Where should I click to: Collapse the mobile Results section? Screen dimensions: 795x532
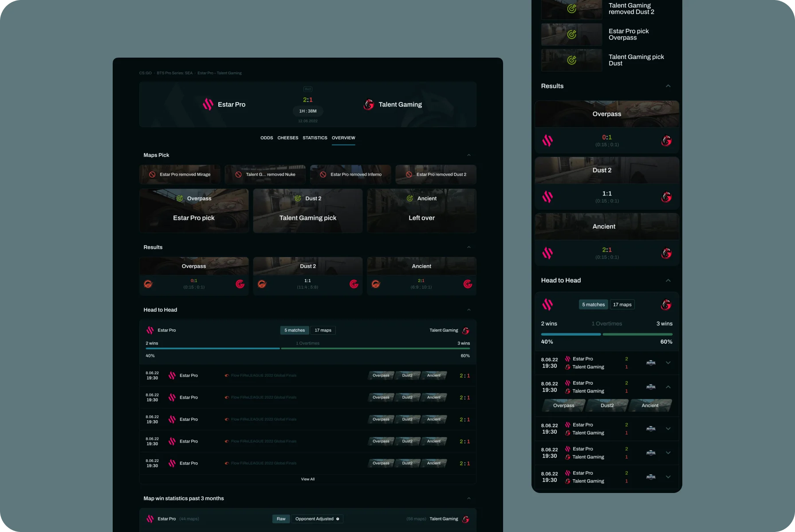(668, 86)
